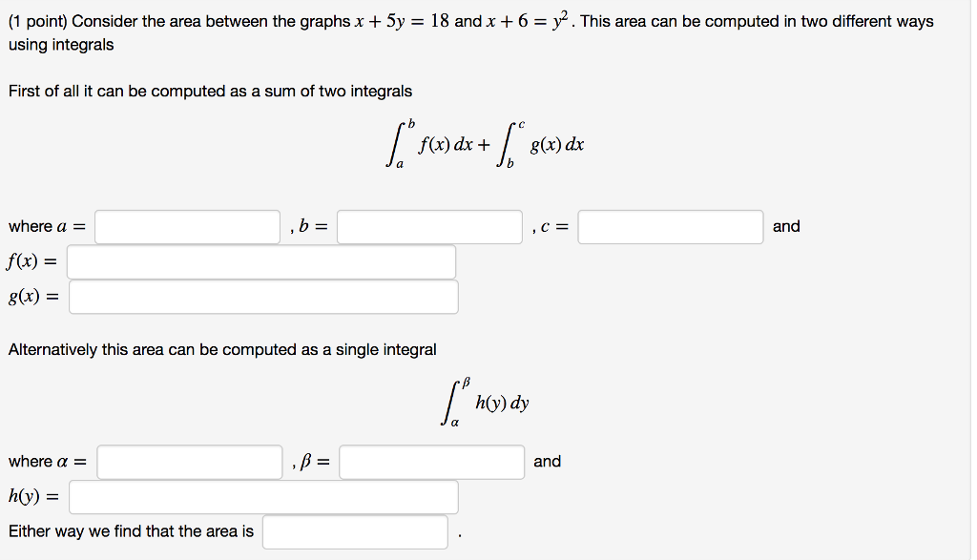Click the input field for b
The height and width of the screenshot is (560, 977).
pos(429,226)
